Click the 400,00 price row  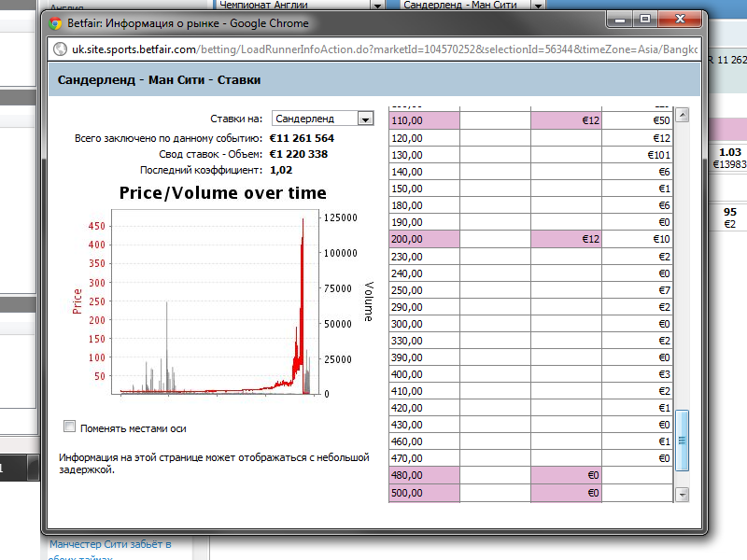530,374
